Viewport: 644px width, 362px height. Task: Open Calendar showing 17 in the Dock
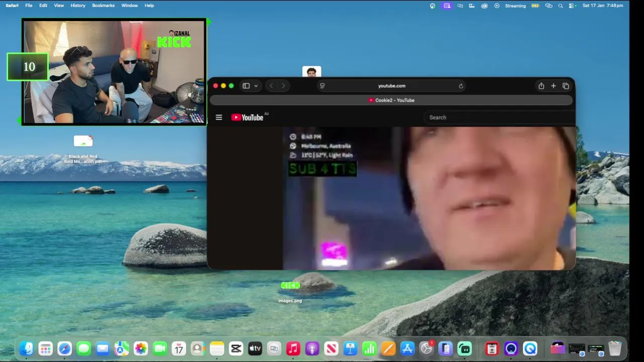[179, 348]
